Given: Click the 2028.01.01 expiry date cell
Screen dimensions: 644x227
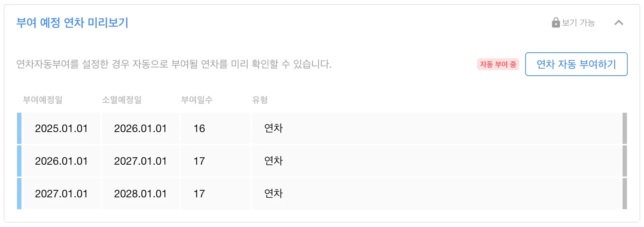Looking at the screenshot, I should (140, 194).
